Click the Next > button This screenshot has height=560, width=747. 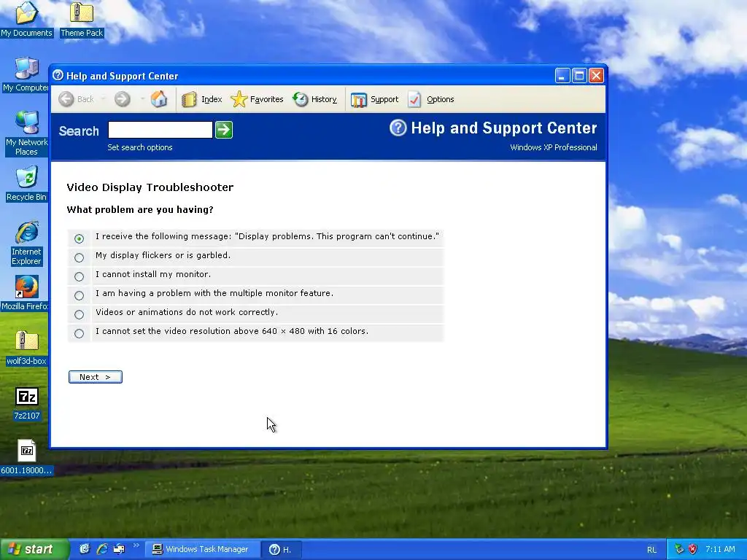[x=96, y=377]
